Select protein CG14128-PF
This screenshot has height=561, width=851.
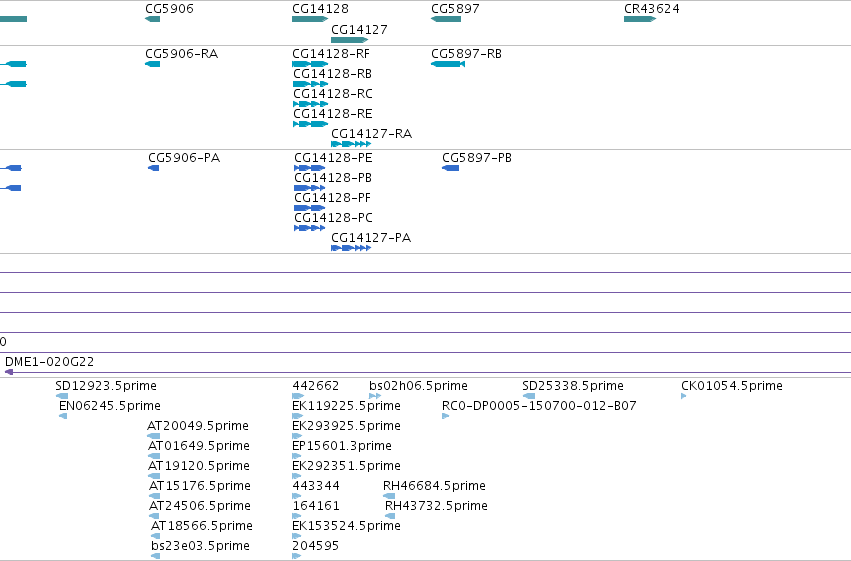pyautogui.click(x=332, y=198)
